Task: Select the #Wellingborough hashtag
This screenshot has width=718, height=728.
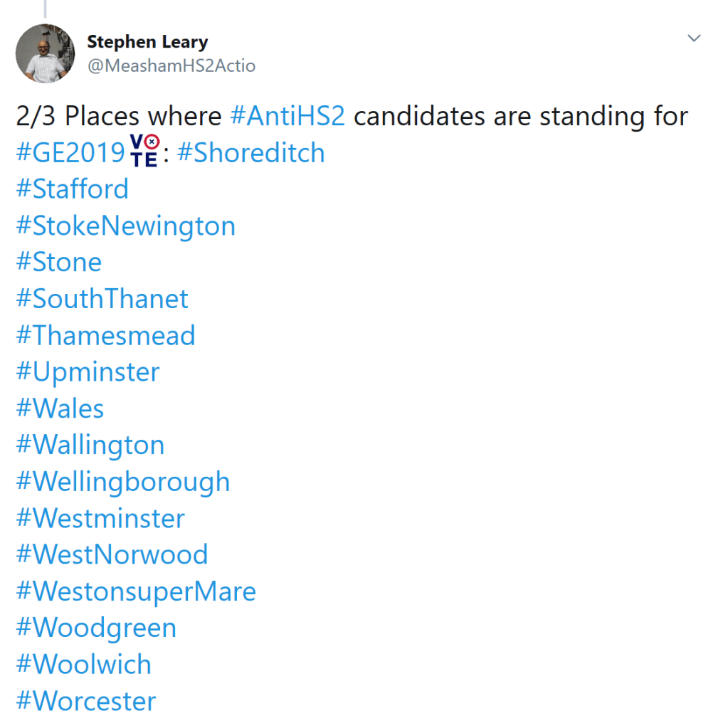Action: click(x=122, y=482)
